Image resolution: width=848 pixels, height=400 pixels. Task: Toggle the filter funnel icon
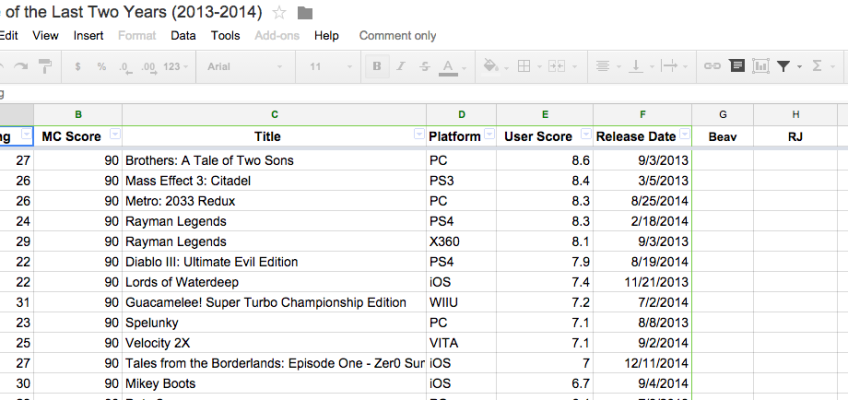coord(783,66)
